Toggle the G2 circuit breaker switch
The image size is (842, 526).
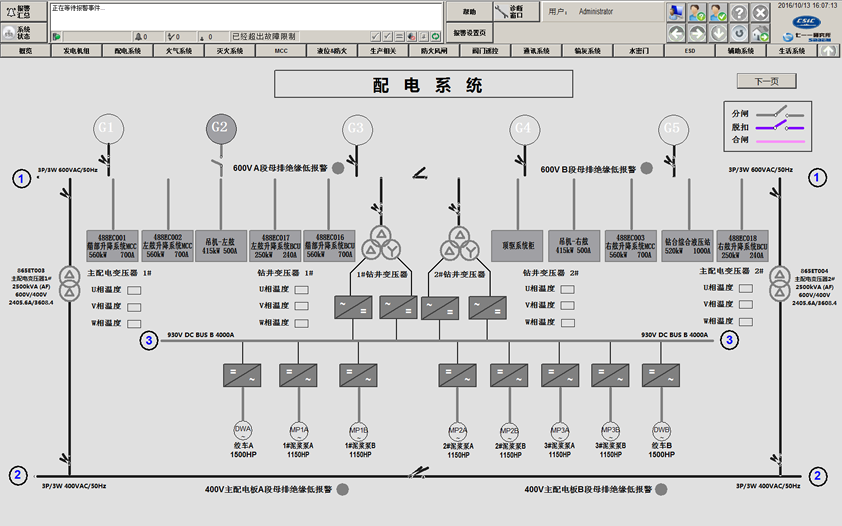[217, 160]
